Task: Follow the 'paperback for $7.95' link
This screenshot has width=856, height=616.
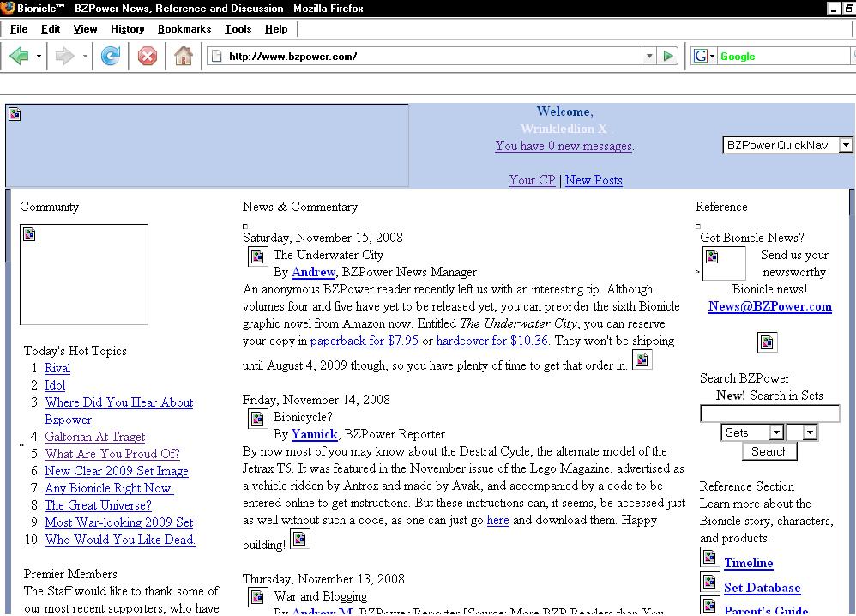Action: [x=365, y=341]
